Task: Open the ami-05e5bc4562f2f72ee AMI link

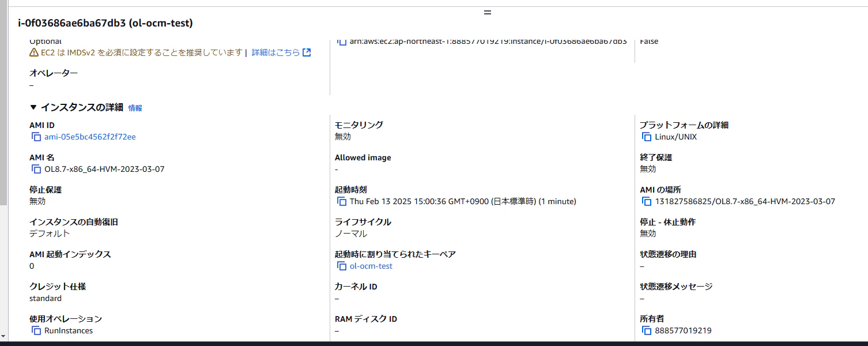Action: click(90, 137)
